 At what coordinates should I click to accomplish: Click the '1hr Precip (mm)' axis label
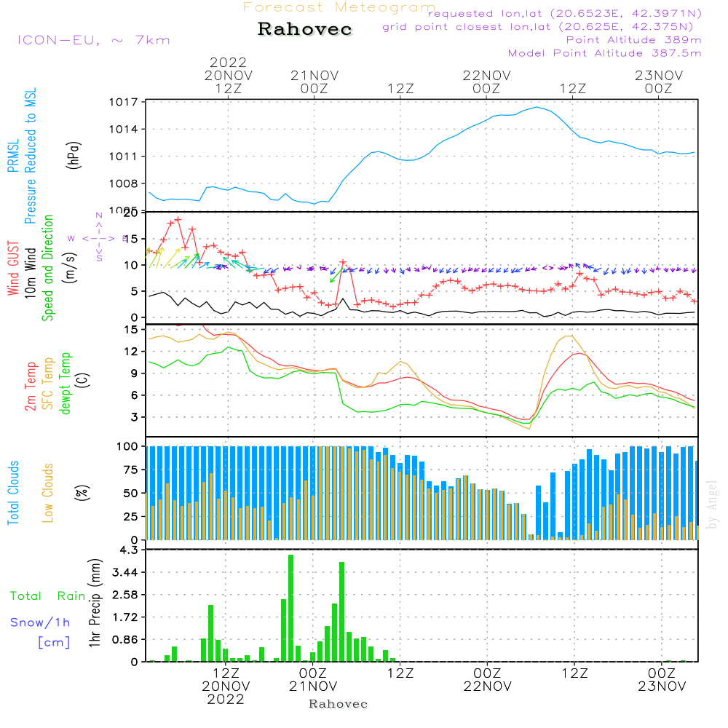[x=95, y=603]
